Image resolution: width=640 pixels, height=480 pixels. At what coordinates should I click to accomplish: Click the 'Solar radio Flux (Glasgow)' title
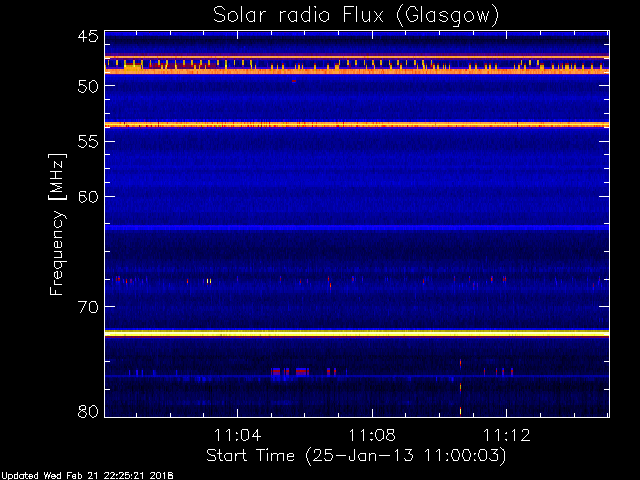pos(356,16)
